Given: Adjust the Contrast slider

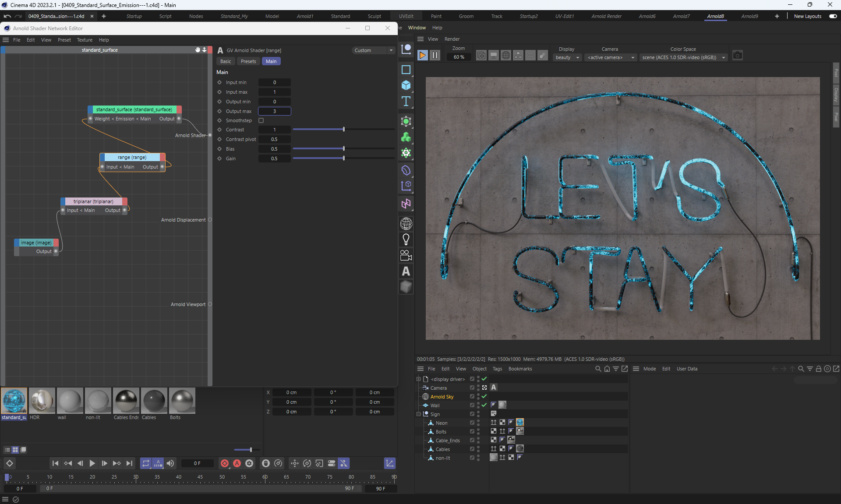Looking at the screenshot, I should [x=344, y=130].
